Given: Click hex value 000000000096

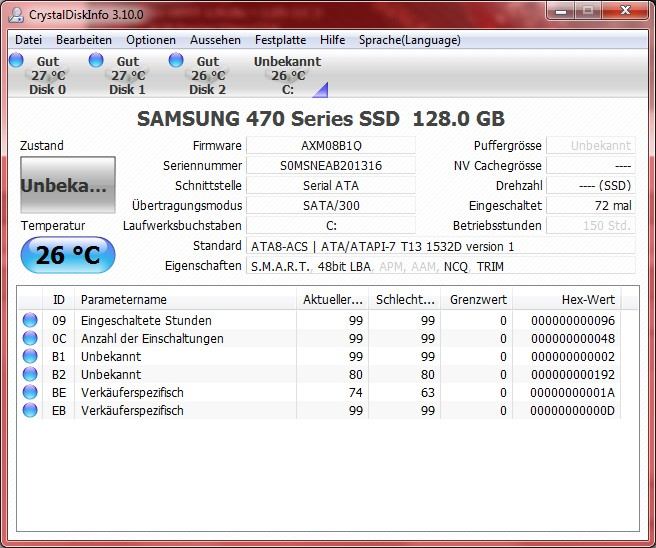Looking at the screenshot, I should coord(573,320).
